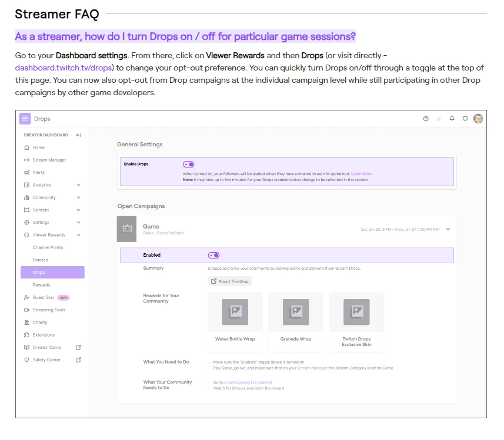Open Rewards in sidebar
Viewport: 504px width, 440px height.
42,285
